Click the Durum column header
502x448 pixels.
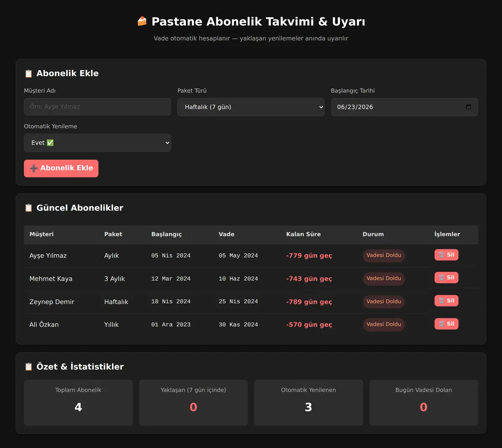(373, 234)
